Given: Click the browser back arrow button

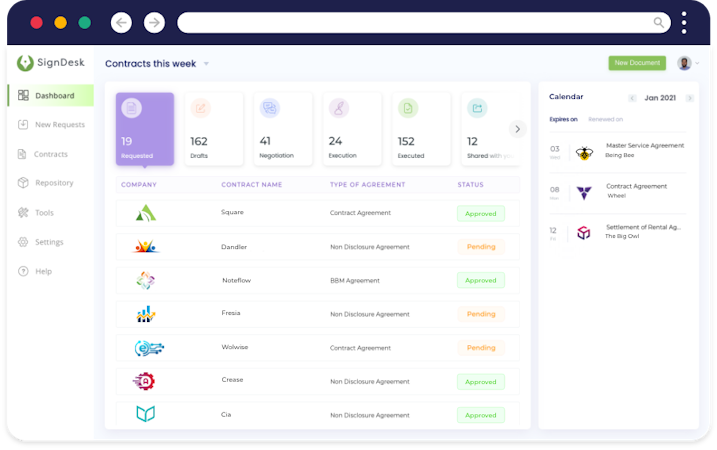Looking at the screenshot, I should pyautogui.click(x=121, y=22).
